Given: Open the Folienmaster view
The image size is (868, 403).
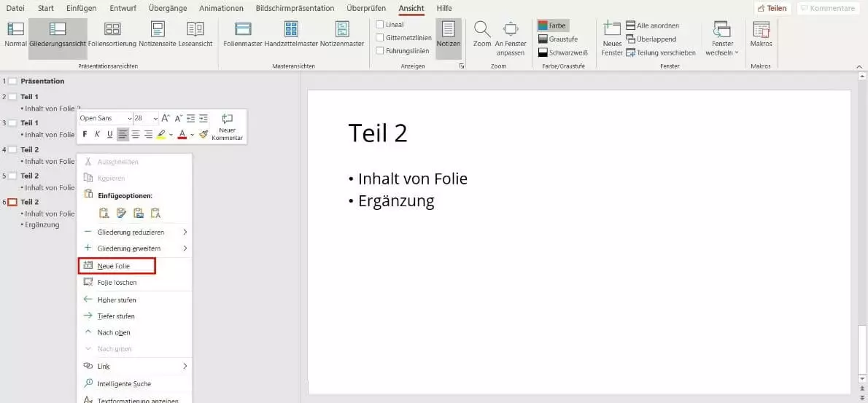Looking at the screenshot, I should click(x=243, y=34).
